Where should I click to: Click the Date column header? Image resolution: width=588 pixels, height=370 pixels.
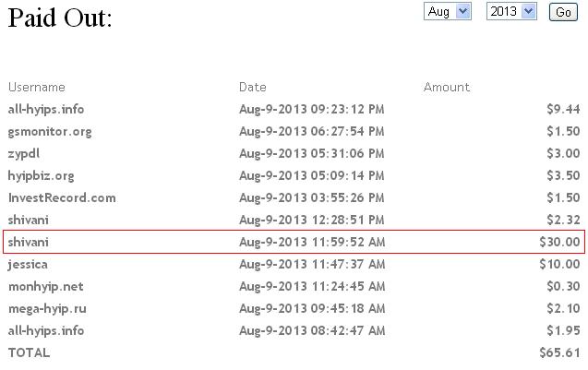pos(252,87)
